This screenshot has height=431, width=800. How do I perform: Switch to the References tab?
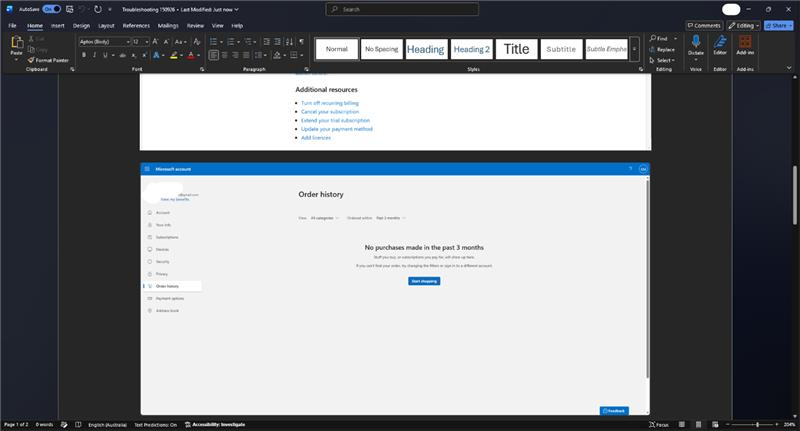tap(136, 26)
